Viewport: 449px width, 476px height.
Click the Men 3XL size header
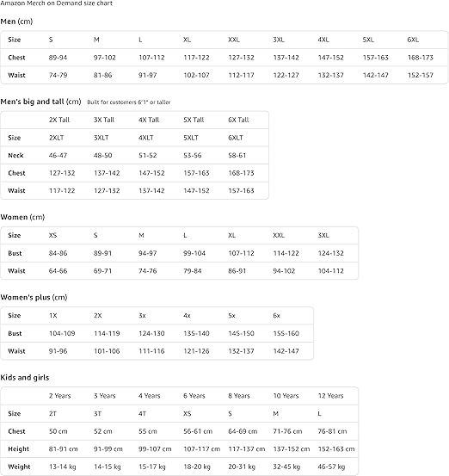click(x=279, y=40)
